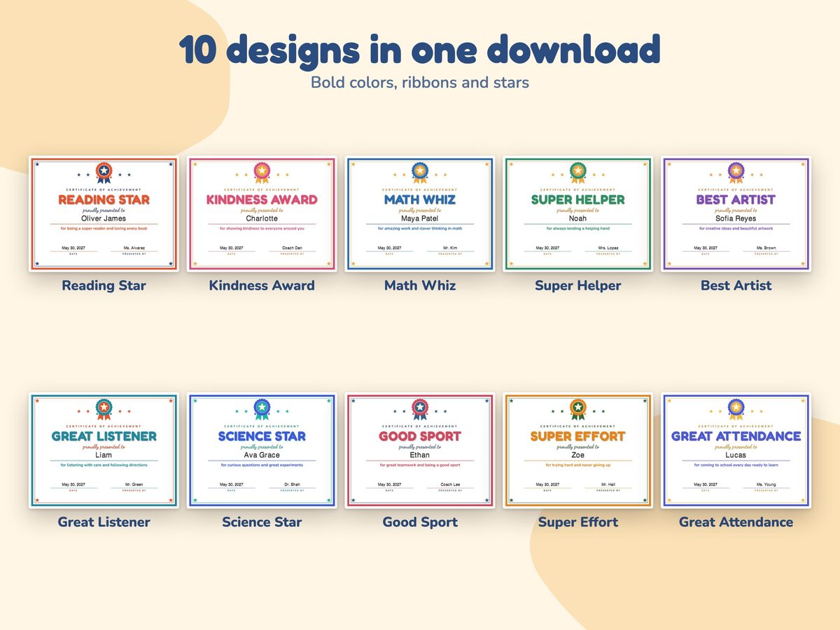Click the 'Great Attendance' caption under the certificate

point(736,522)
